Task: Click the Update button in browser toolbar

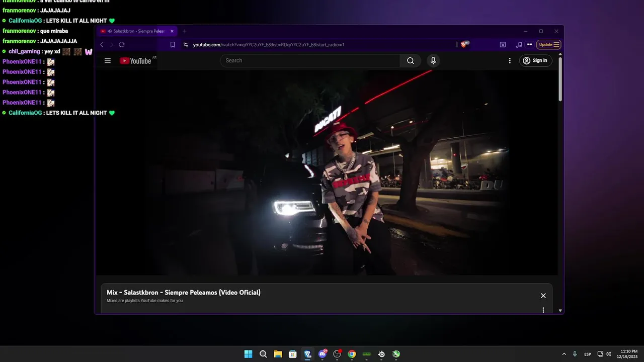Action: pyautogui.click(x=548, y=45)
